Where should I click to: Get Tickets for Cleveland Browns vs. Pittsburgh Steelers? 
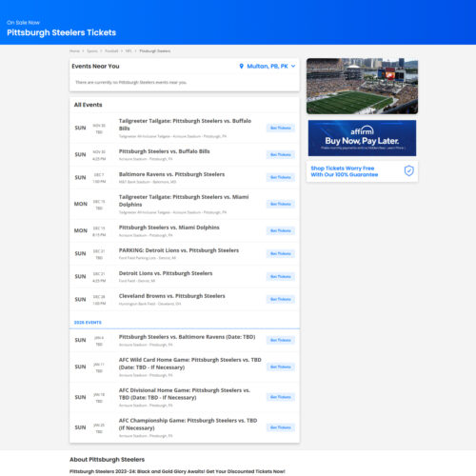tap(281, 299)
